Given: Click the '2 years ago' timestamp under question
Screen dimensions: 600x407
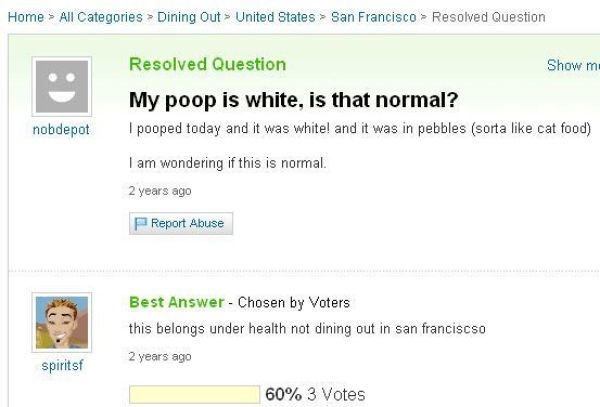Looking at the screenshot, I should click(x=160, y=190).
